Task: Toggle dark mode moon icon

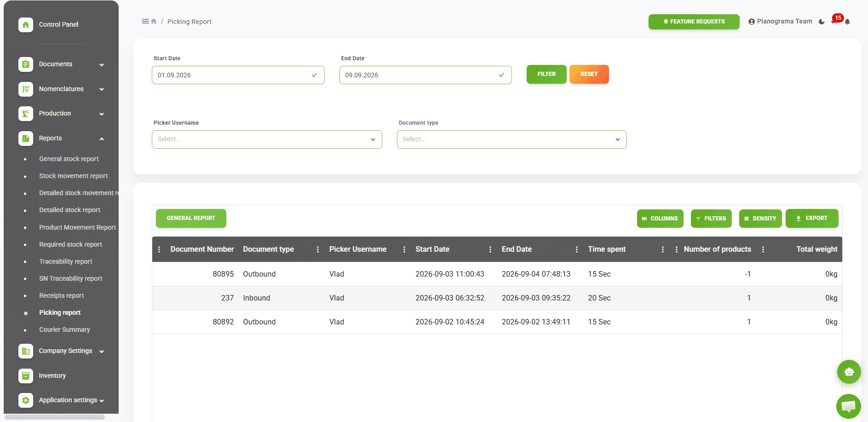Action: [822, 22]
